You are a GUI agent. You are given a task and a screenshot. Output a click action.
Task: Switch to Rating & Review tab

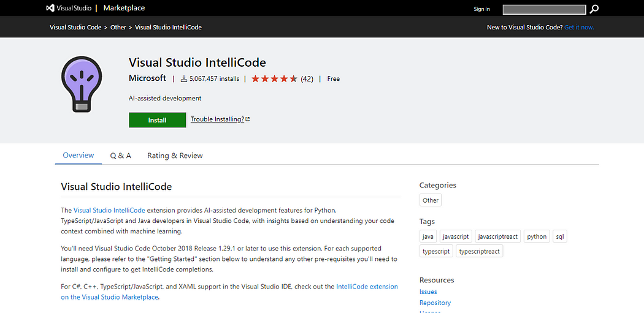point(175,156)
